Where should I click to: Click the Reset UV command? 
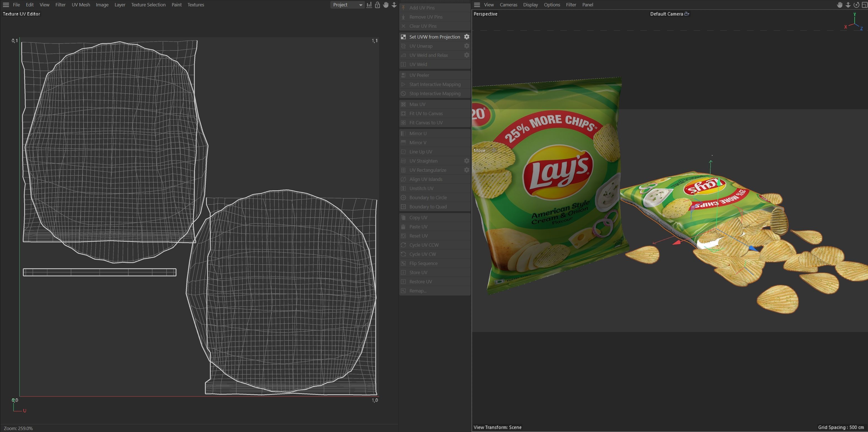[x=435, y=236]
